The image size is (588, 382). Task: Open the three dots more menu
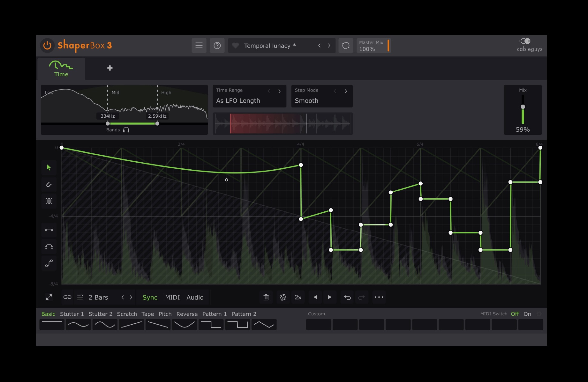379,297
